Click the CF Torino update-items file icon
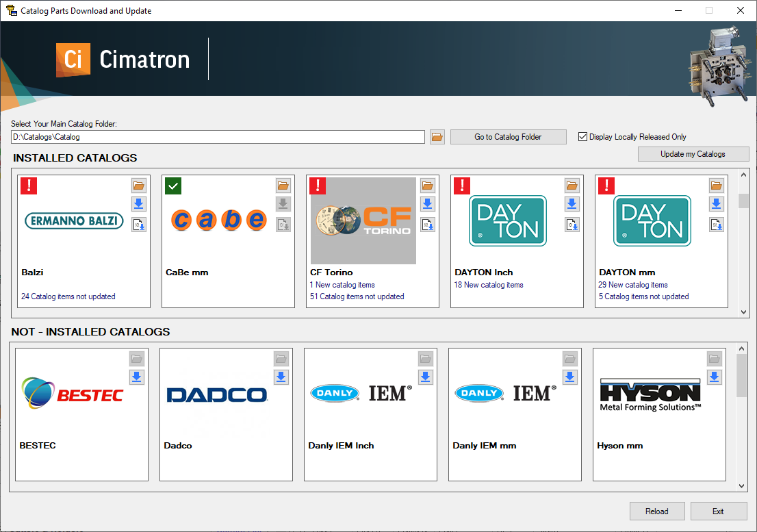The image size is (757, 532). (x=428, y=225)
